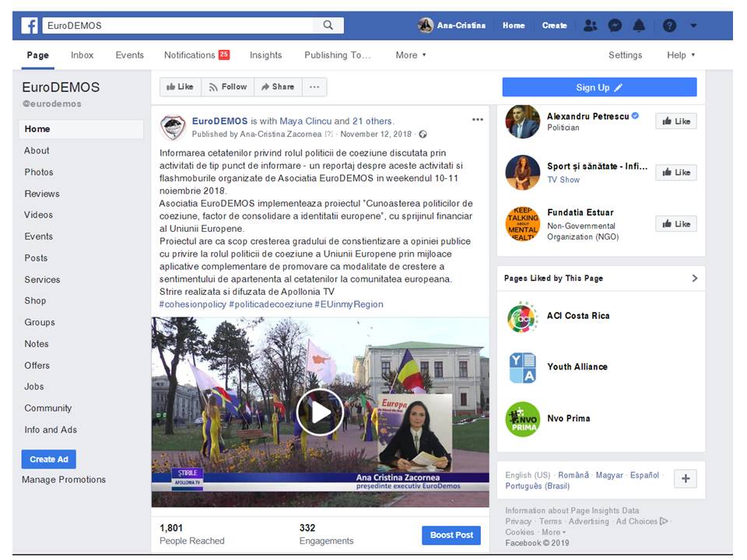747x560 pixels.
Task: Click Create in the top bar
Action: (555, 26)
